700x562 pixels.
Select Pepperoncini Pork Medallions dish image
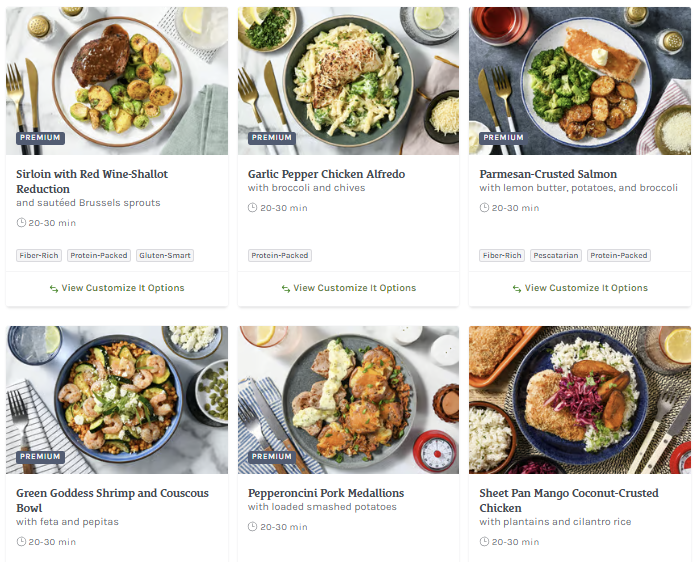pos(348,399)
